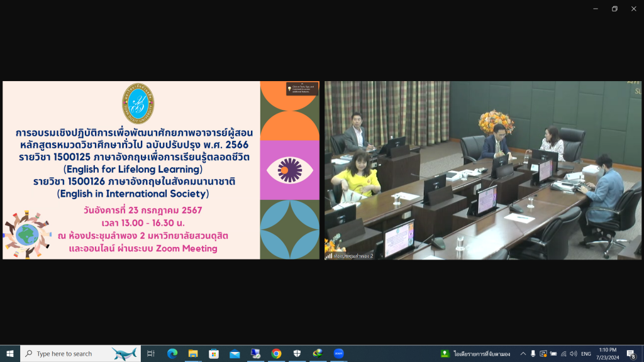Screen dimensions: 644x362
Task: Select the meeting room video feed
Action: (x=482, y=170)
